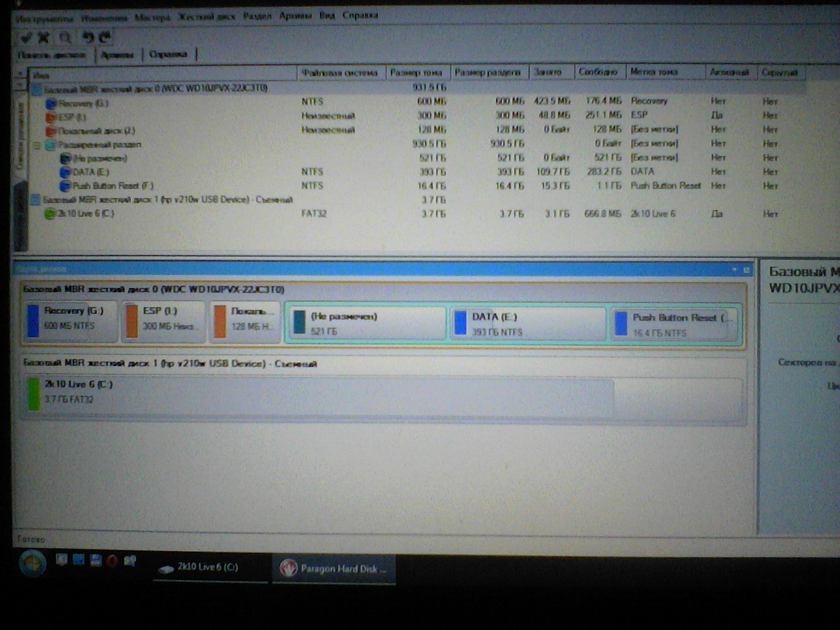Select the unallocated 521 ГБ block in map
Screen dimensions: 840x630
(x=366, y=324)
